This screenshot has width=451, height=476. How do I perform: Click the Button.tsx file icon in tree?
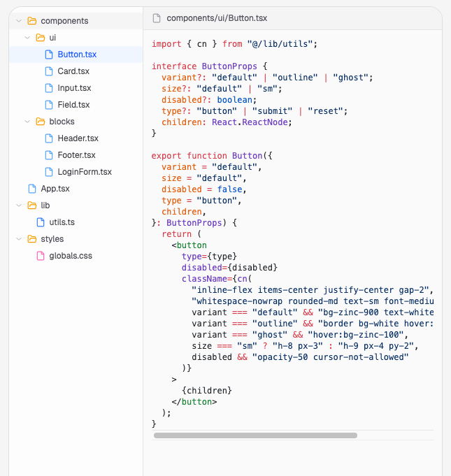point(49,55)
